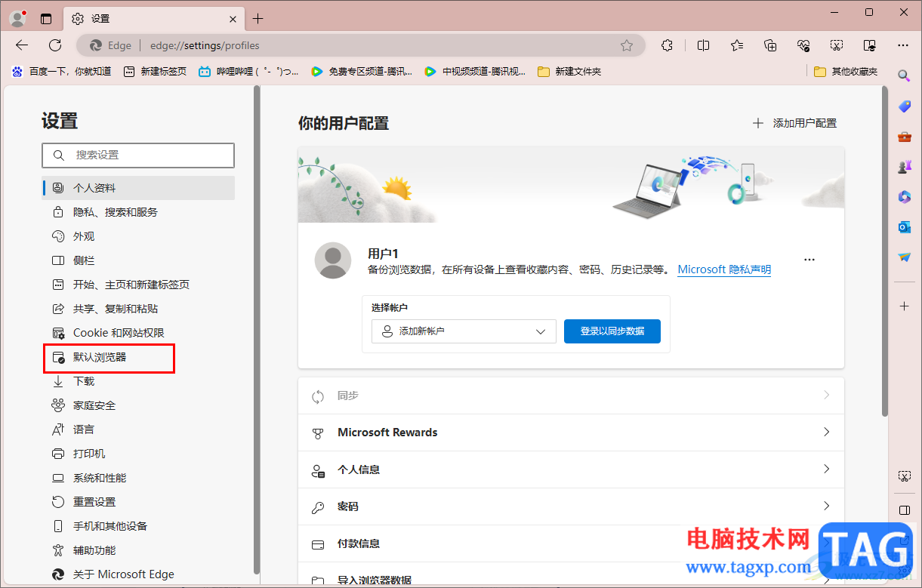The image size is (922, 588).
Task: Open the 系统和性能 settings section
Action: click(x=138, y=478)
